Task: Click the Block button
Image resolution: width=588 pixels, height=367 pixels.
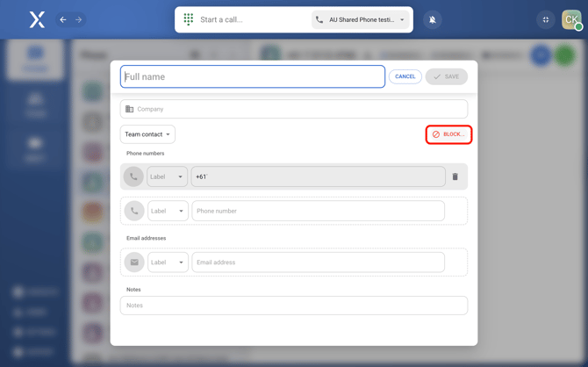Action: click(448, 134)
